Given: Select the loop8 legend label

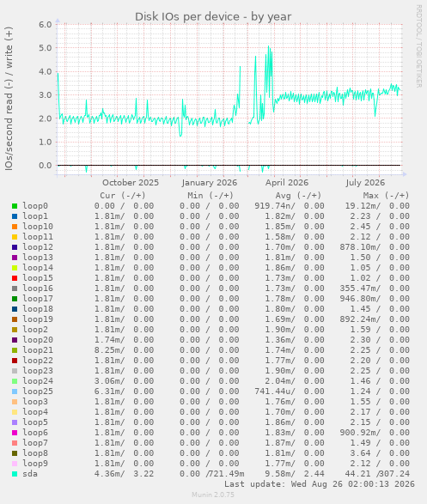Looking at the screenshot, I should click(35, 452).
